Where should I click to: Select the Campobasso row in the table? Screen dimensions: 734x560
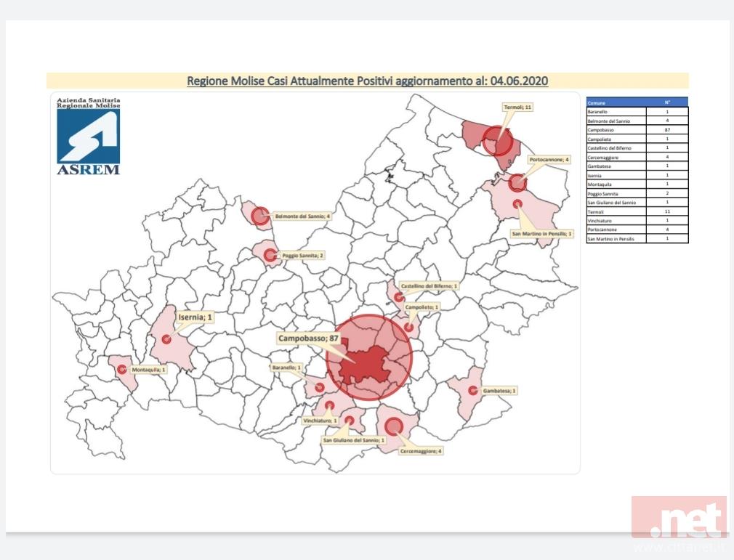tap(637, 129)
